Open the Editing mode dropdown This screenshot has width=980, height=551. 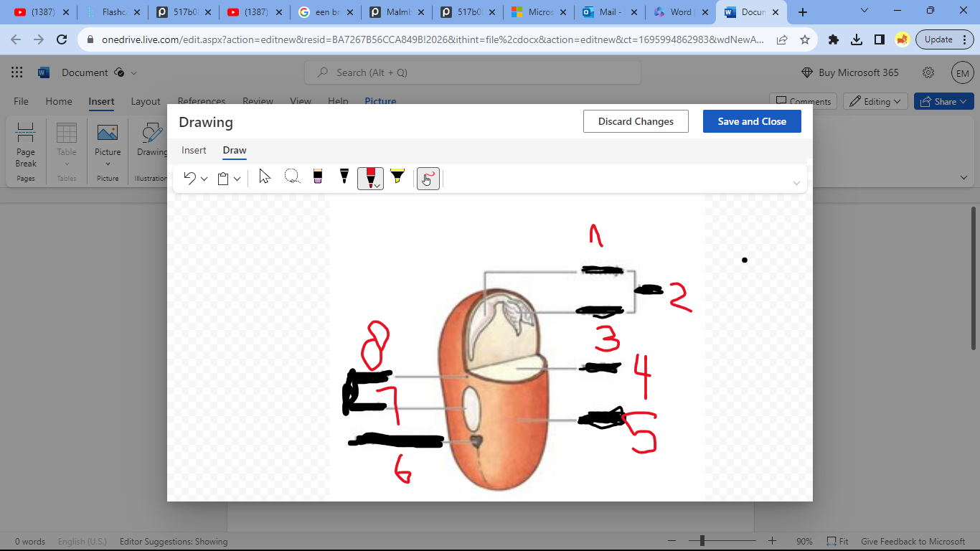[x=875, y=101]
